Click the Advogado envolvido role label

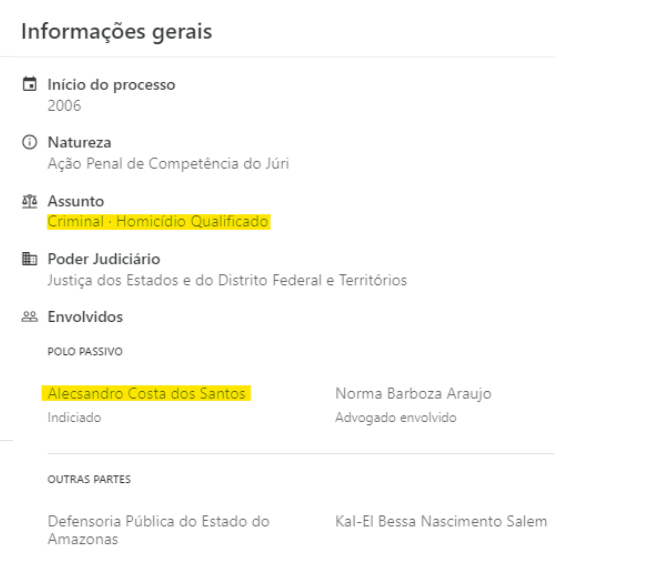click(x=396, y=417)
